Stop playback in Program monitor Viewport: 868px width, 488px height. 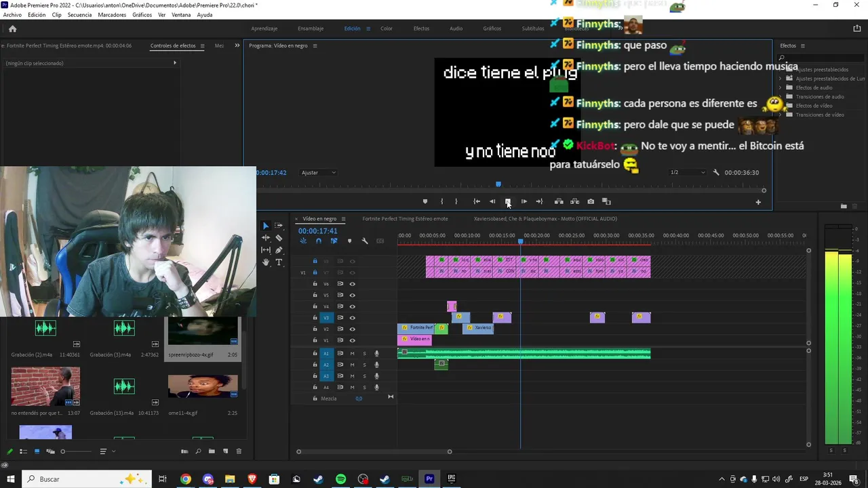[507, 201]
